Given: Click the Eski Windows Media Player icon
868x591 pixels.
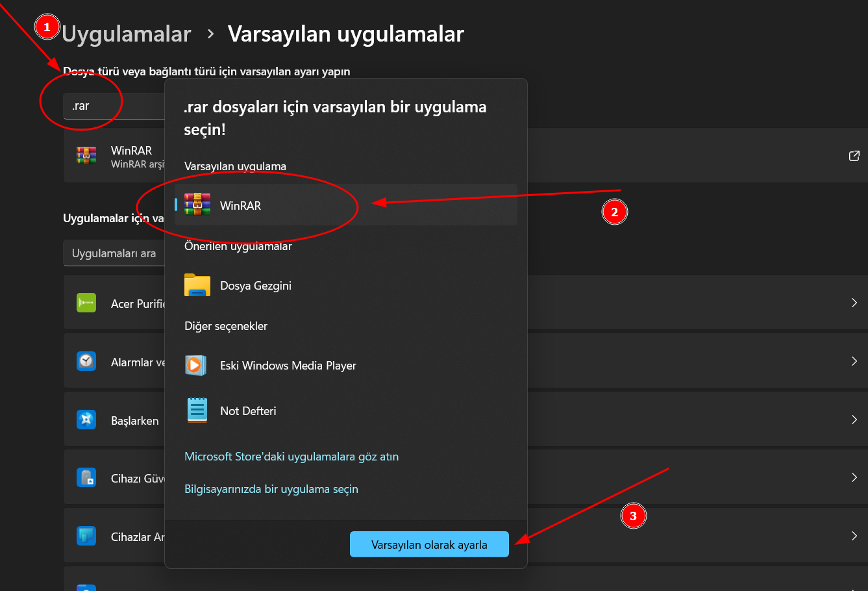Looking at the screenshot, I should (195, 366).
